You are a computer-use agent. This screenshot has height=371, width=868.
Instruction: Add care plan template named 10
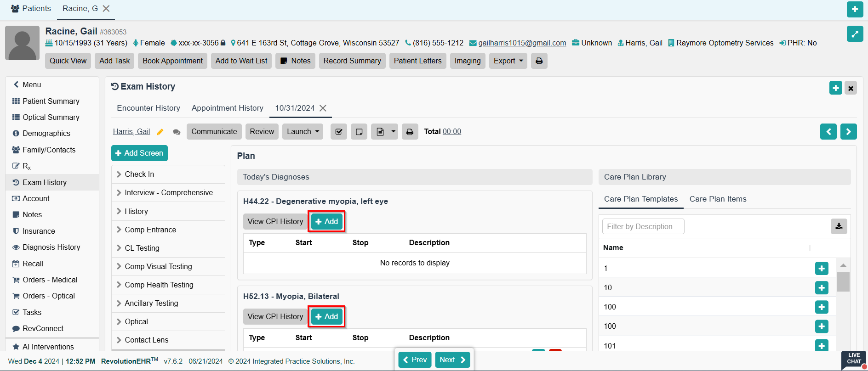click(x=821, y=288)
